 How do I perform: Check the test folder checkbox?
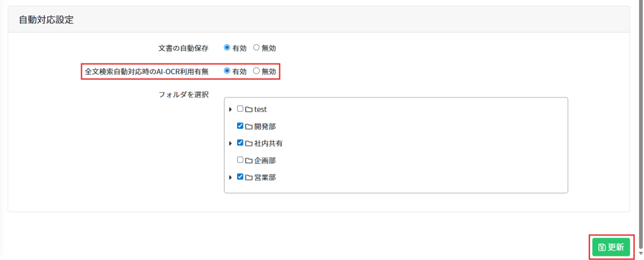point(240,109)
